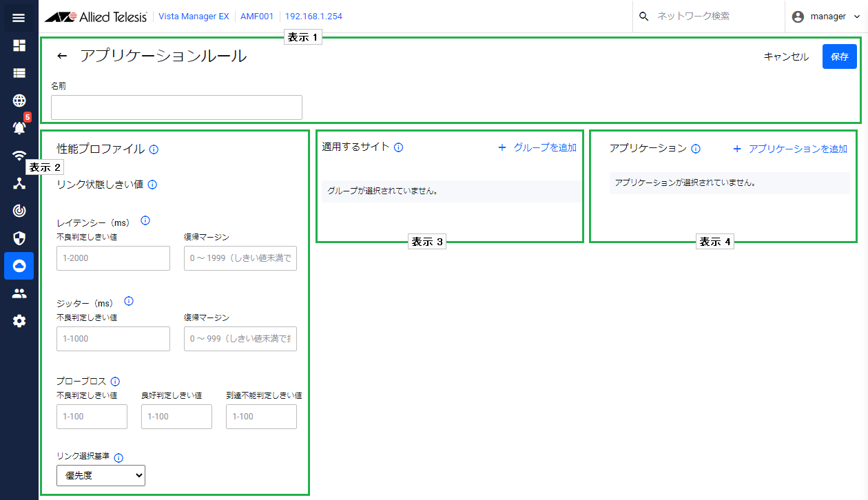The width and height of the screenshot is (868, 500).
Task: Open the wireless (Wi-Fi) sidebar icon
Action: (19, 156)
